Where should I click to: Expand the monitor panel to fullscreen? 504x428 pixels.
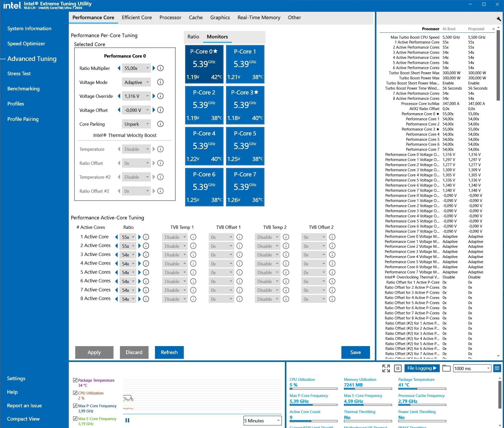tap(386, 368)
